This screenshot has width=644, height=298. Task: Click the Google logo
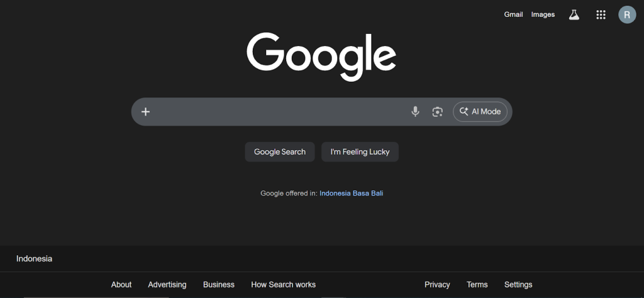coord(321,56)
